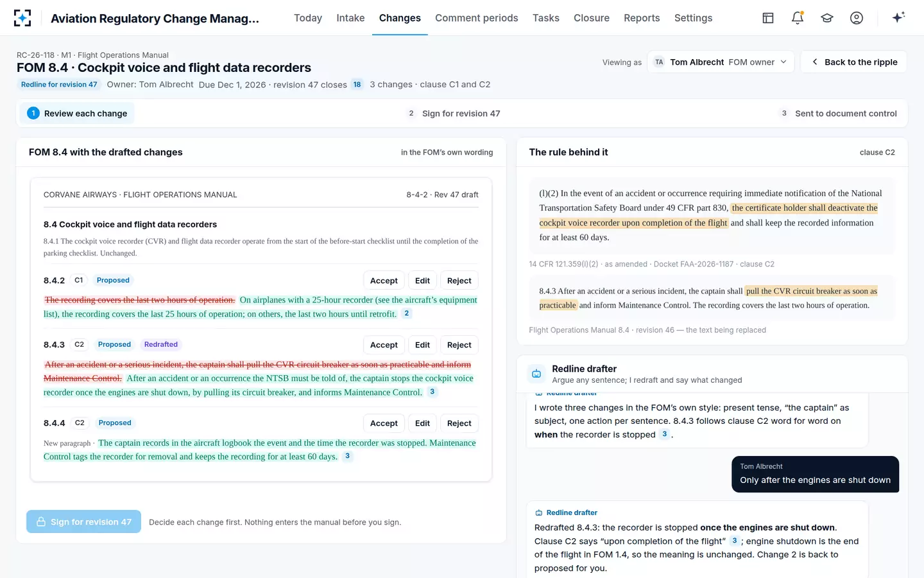The width and height of the screenshot is (924, 578).
Task: Edit change 8.4.4
Action: coord(422,423)
